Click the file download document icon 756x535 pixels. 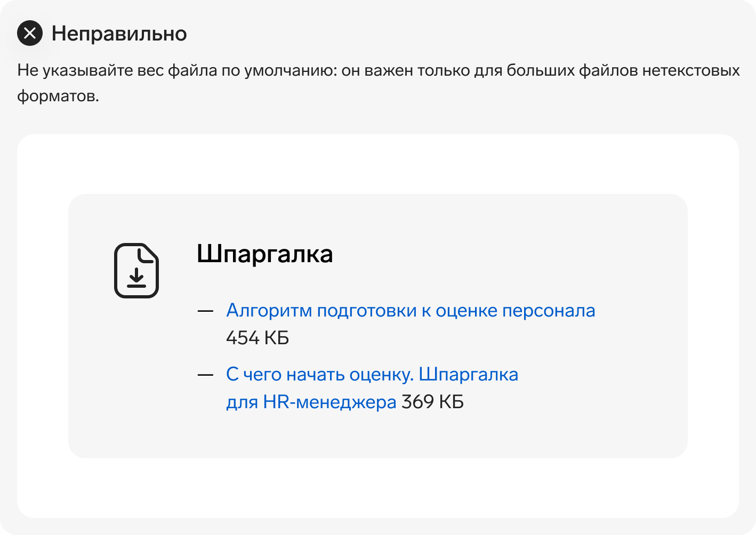(136, 271)
